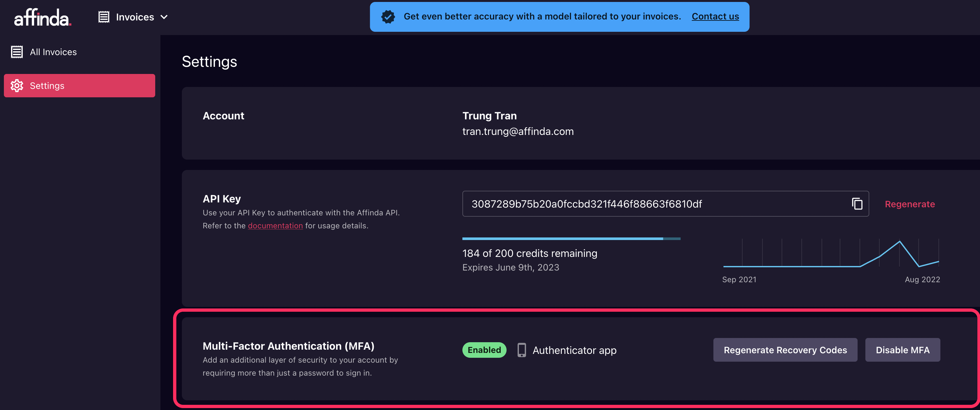Click the 'Aug 2022' chart label
Image resolution: width=980 pixels, height=410 pixels.
922,280
